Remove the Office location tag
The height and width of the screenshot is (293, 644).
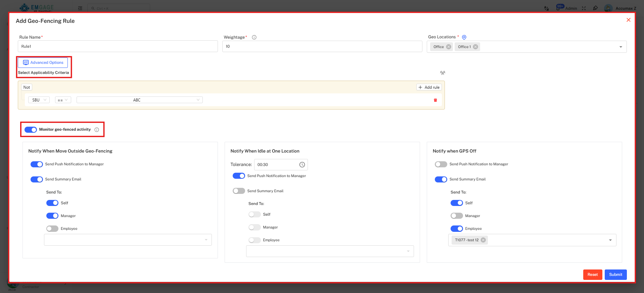449,47
